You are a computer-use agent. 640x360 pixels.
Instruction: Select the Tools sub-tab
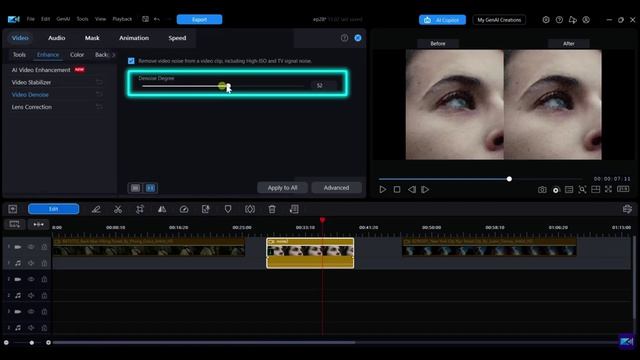tap(19, 55)
